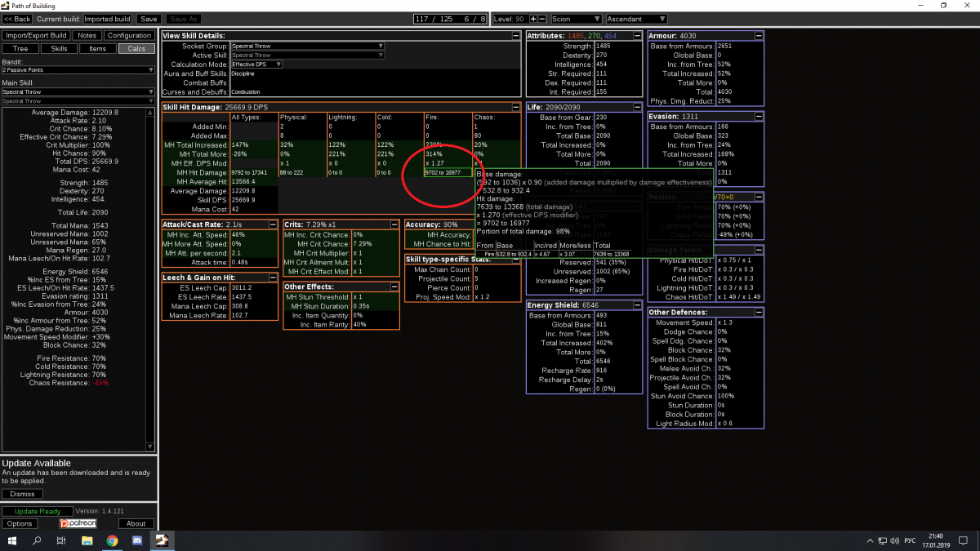The width and height of the screenshot is (980, 551).
Task: Open Task View on the taskbar
Action: coord(61,540)
